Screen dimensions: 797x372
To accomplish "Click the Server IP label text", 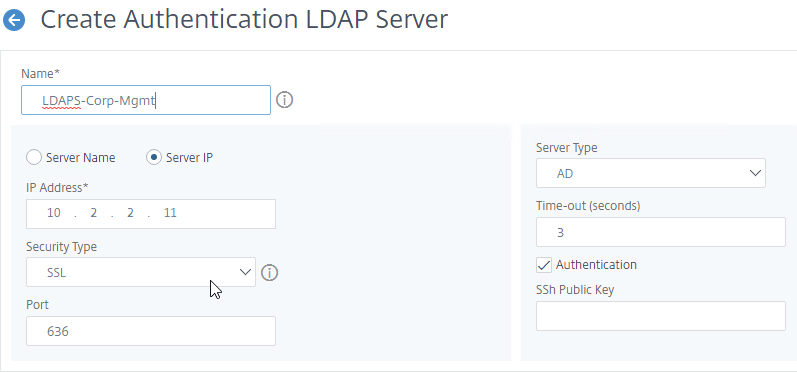I will (x=190, y=158).
